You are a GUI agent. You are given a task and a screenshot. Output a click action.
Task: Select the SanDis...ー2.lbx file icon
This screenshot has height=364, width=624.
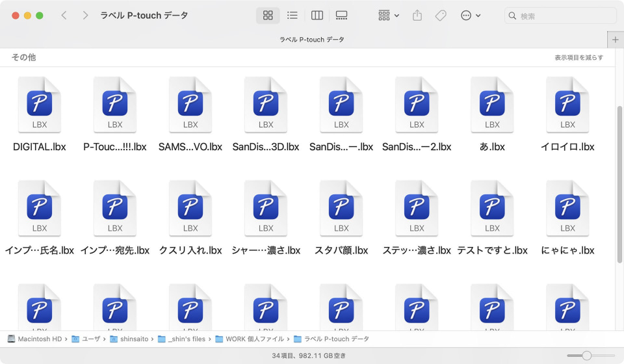(x=417, y=105)
